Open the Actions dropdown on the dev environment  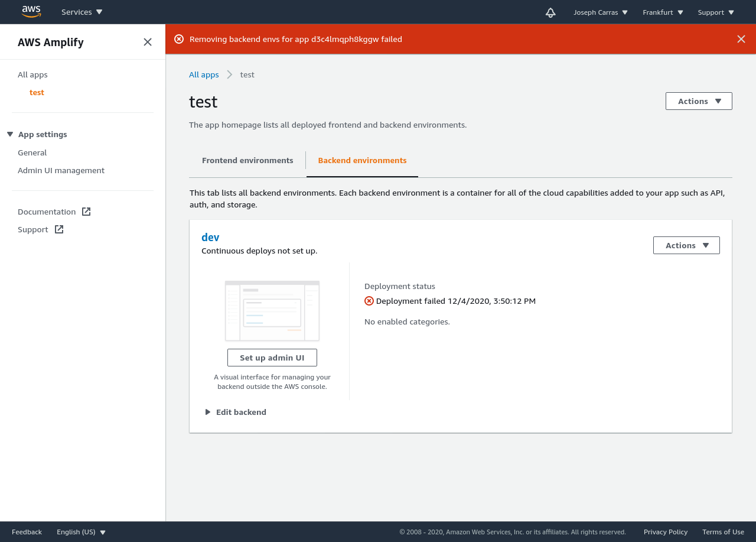coord(686,245)
